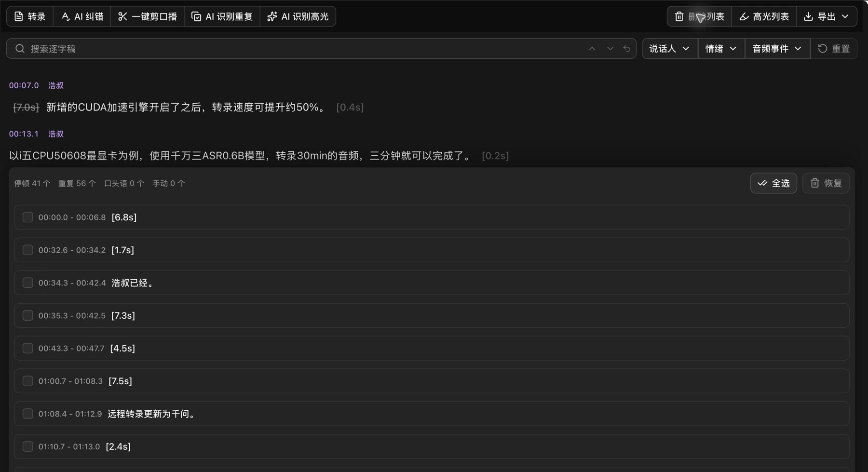Check the 00:35.3 - 00:42.5 row
This screenshot has height=472, width=868.
click(x=28, y=316)
